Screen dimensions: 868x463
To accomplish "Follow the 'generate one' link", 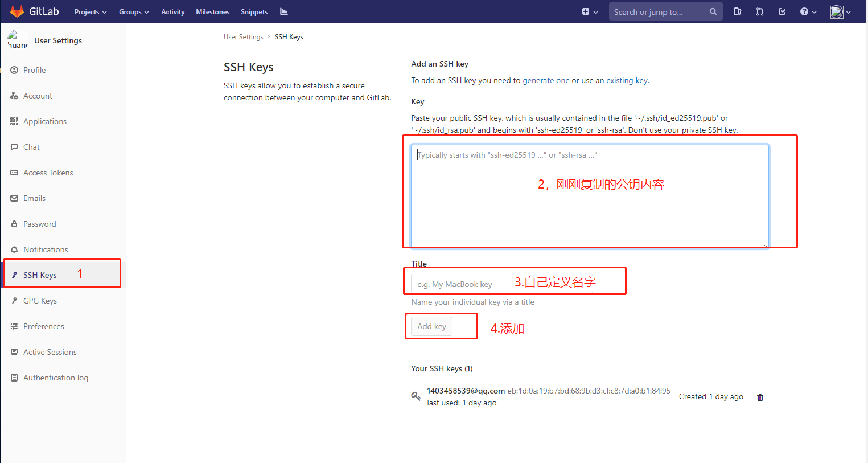I will (x=546, y=80).
